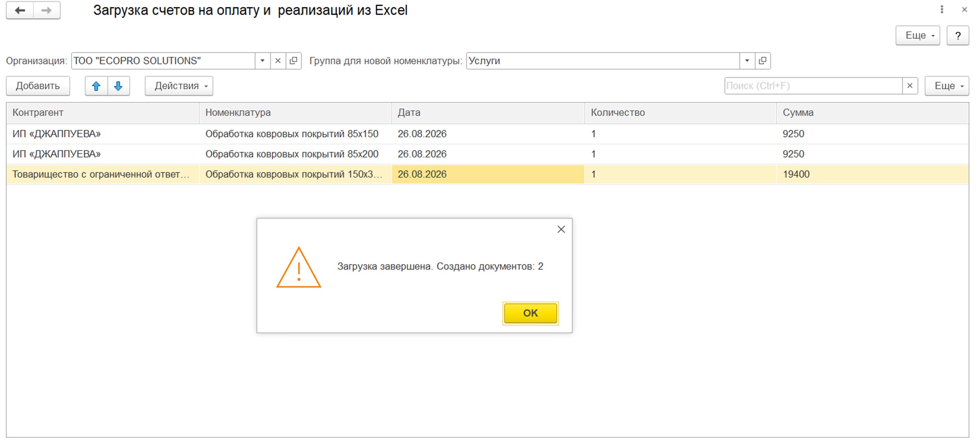
Task: Open the three-dot window menu
Action: 942,10
